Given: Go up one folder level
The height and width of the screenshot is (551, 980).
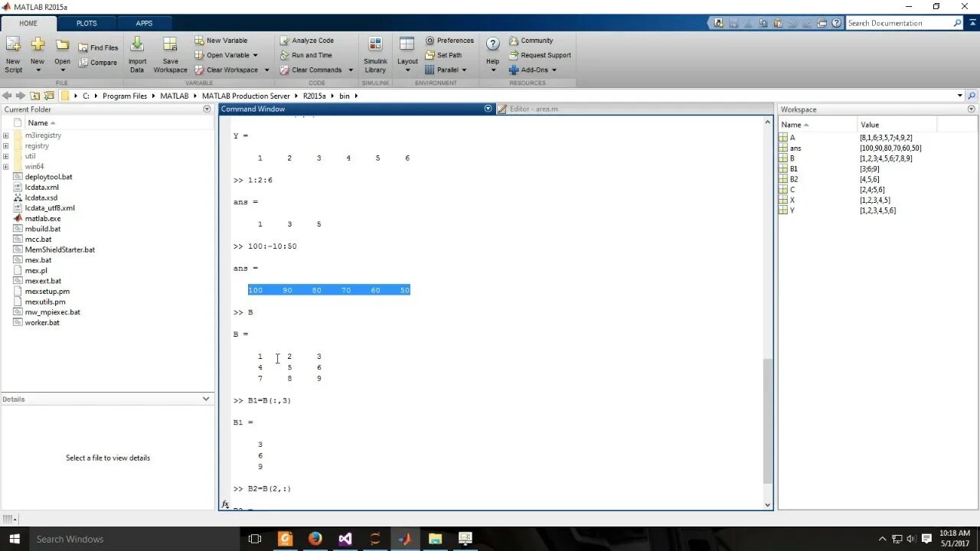Looking at the screenshot, I should pos(34,96).
